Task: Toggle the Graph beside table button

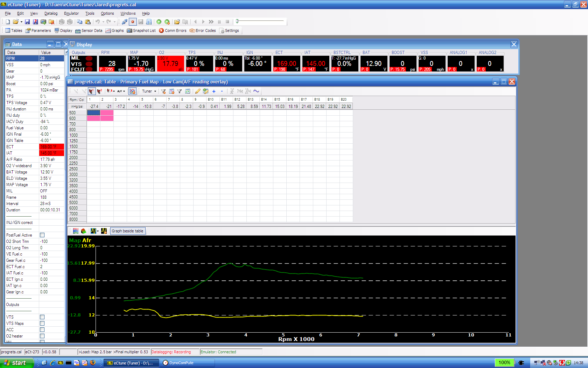Action: pyautogui.click(x=127, y=231)
